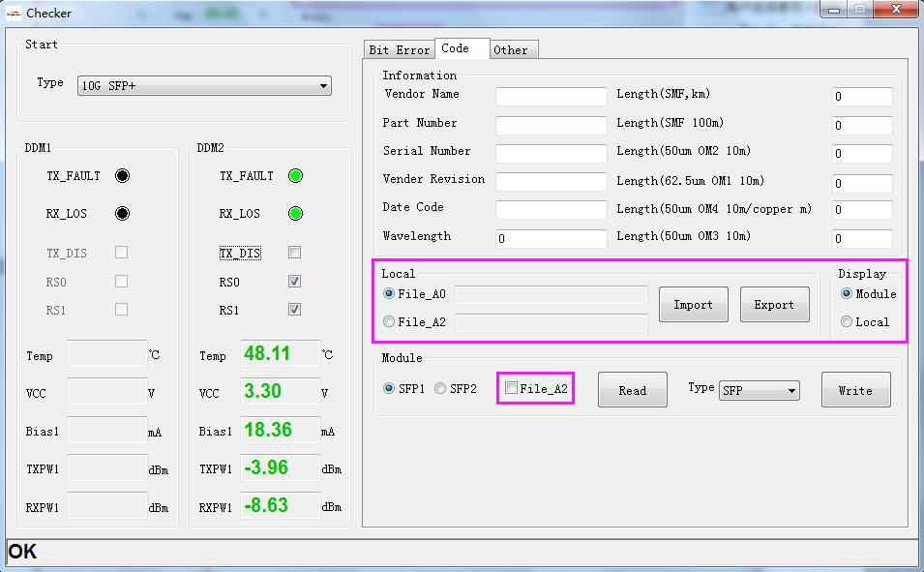The height and width of the screenshot is (572, 924).
Task: Click the Length(62.5um OM1 10m) field
Action: point(862,183)
